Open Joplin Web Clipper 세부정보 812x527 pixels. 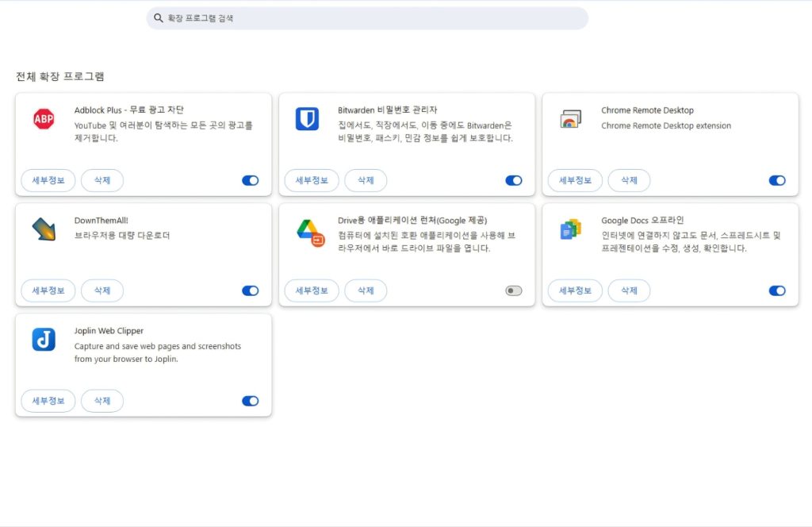[48, 401]
